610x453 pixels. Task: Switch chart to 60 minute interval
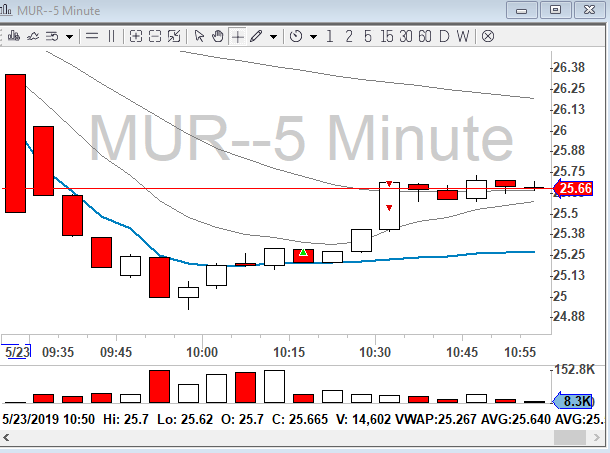425,37
